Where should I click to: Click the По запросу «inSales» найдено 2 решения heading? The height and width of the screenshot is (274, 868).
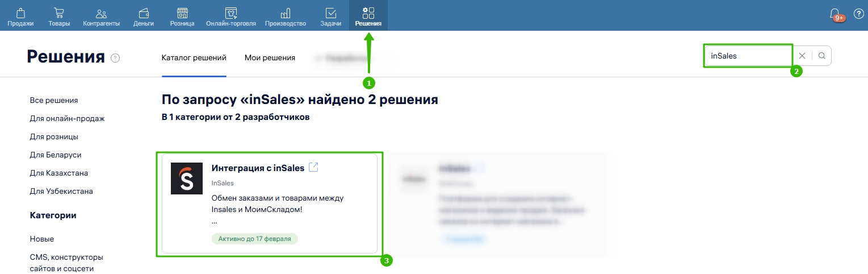click(x=300, y=100)
